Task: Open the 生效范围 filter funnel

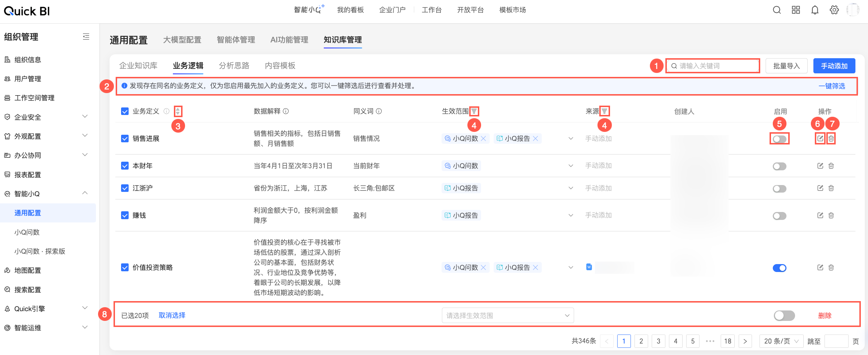Action: click(x=474, y=111)
